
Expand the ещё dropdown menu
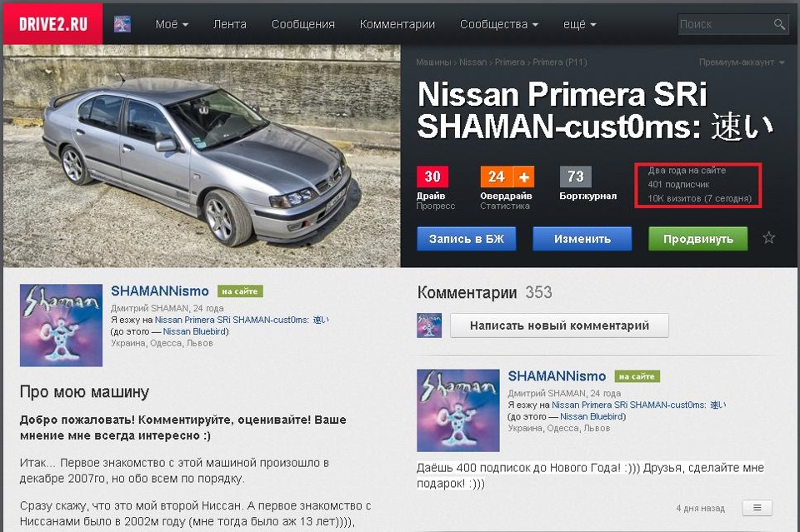point(580,24)
